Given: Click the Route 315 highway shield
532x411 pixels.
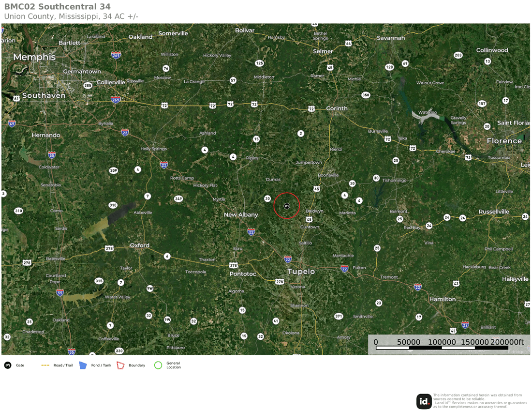Looking at the screenshot, I should 99,281.
